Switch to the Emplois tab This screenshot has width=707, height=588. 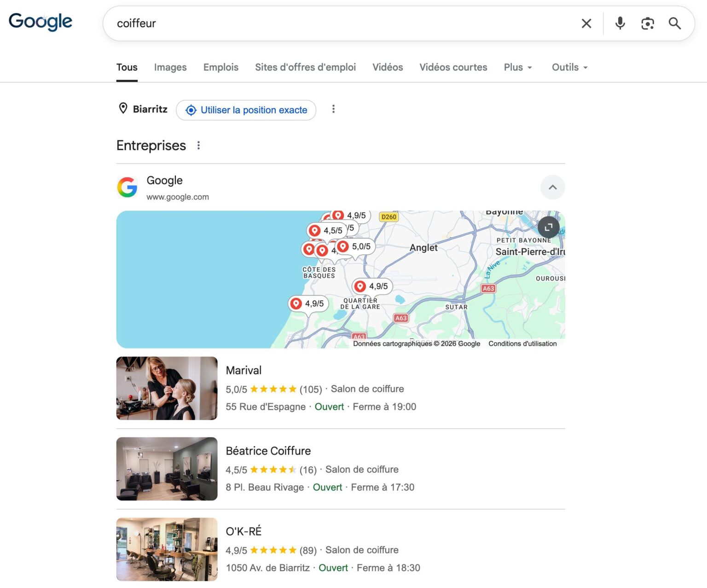point(221,67)
